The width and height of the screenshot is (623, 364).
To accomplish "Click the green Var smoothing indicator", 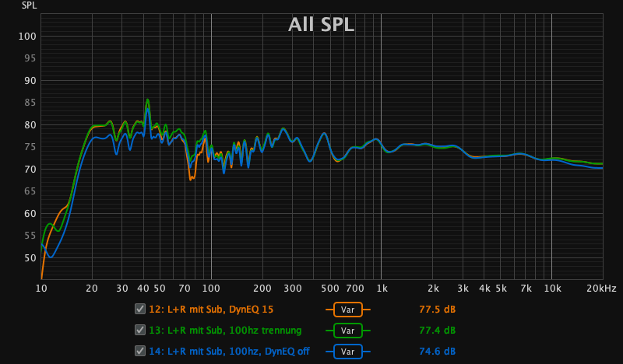I will pos(348,330).
